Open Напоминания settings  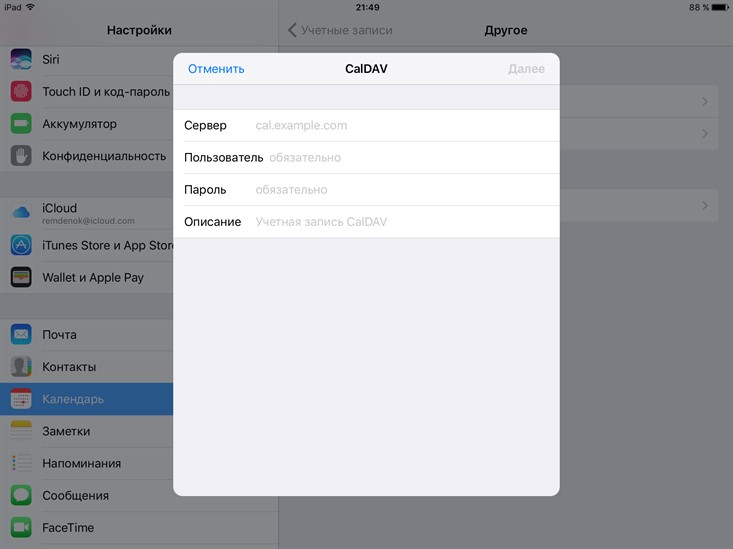pyautogui.click(x=86, y=463)
